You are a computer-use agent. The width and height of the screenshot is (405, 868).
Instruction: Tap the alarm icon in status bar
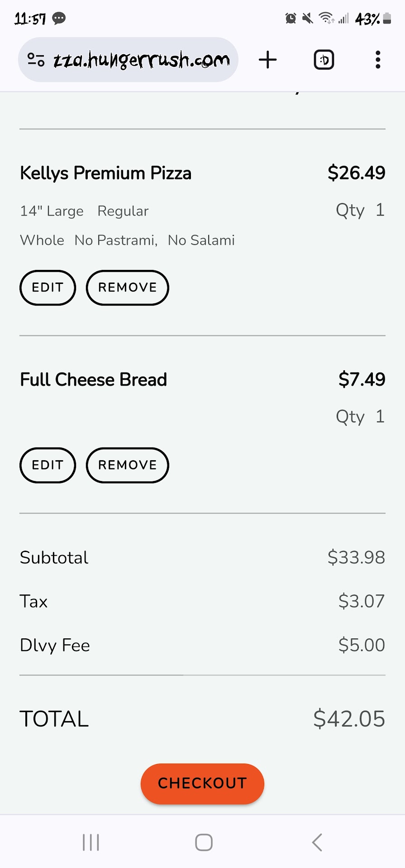(291, 19)
